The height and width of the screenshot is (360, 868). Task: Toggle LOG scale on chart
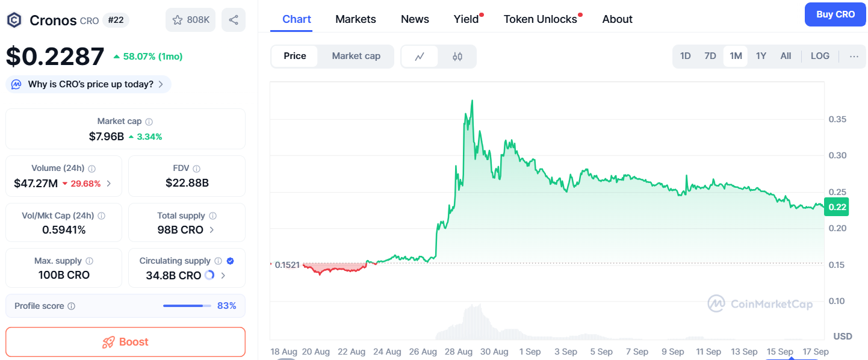(x=820, y=56)
